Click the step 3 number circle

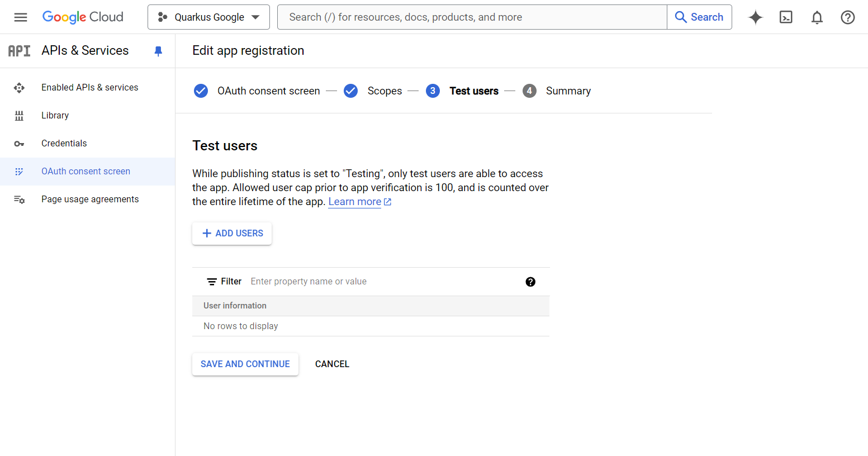433,91
